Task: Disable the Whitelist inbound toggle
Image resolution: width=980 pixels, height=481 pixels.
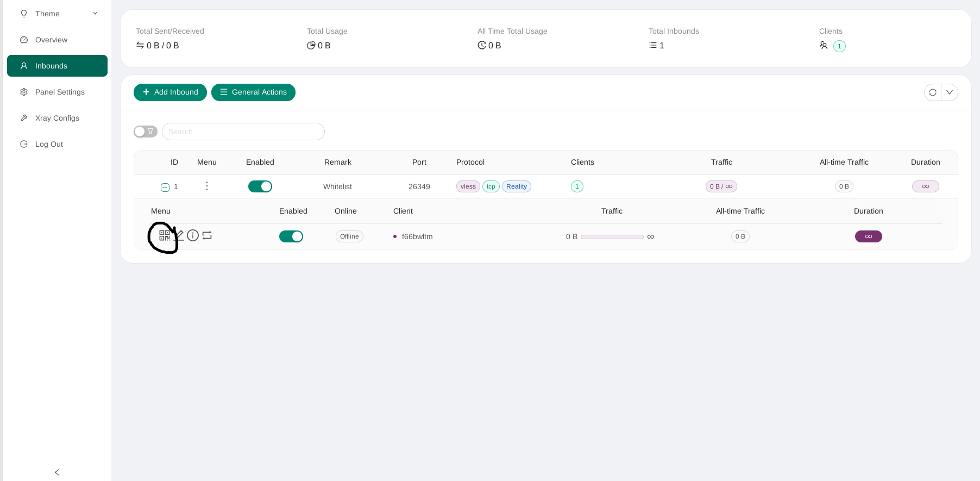Action: point(260,186)
